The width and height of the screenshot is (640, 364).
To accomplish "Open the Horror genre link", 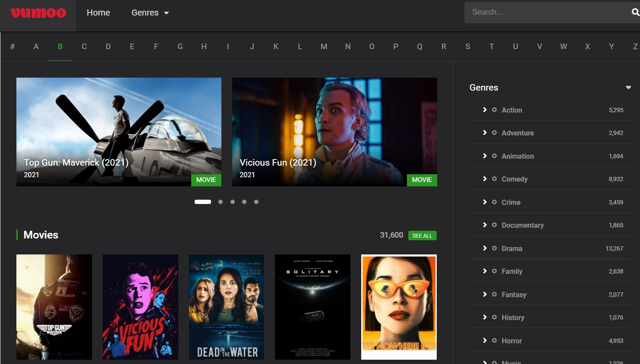I will click(x=512, y=341).
